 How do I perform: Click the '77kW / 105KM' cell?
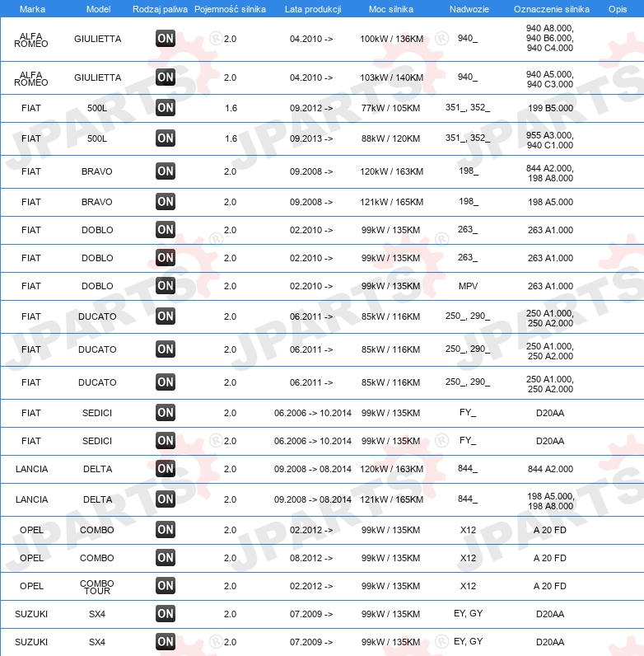390,108
